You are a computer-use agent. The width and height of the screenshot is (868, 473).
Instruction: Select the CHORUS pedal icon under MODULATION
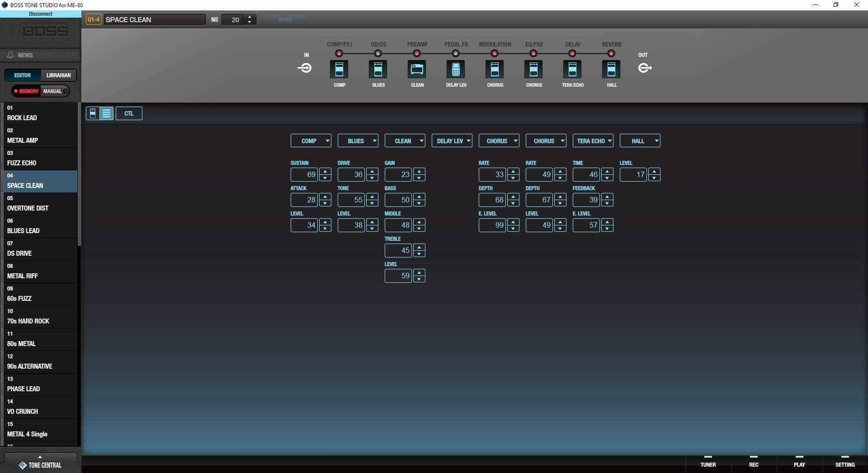[495, 69]
